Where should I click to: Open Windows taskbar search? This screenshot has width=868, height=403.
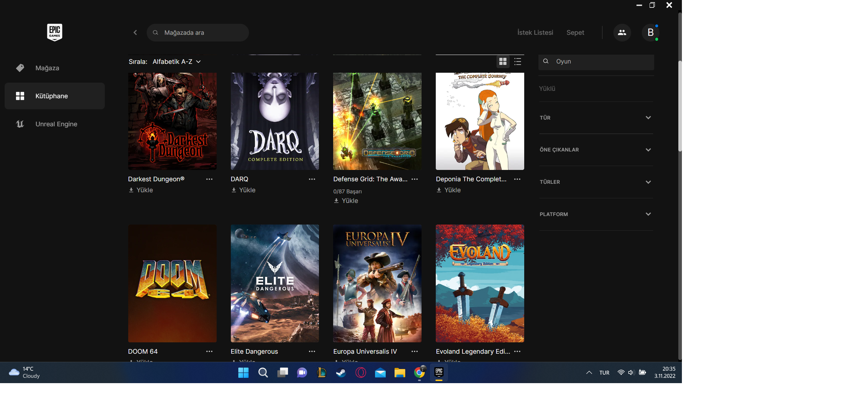(263, 373)
